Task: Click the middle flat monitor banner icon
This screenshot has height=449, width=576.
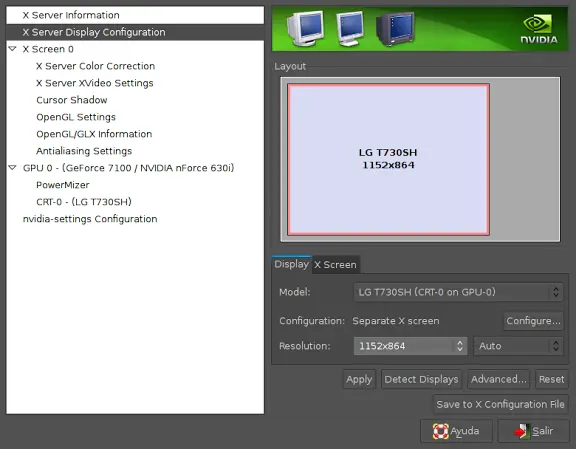Action: (x=350, y=28)
